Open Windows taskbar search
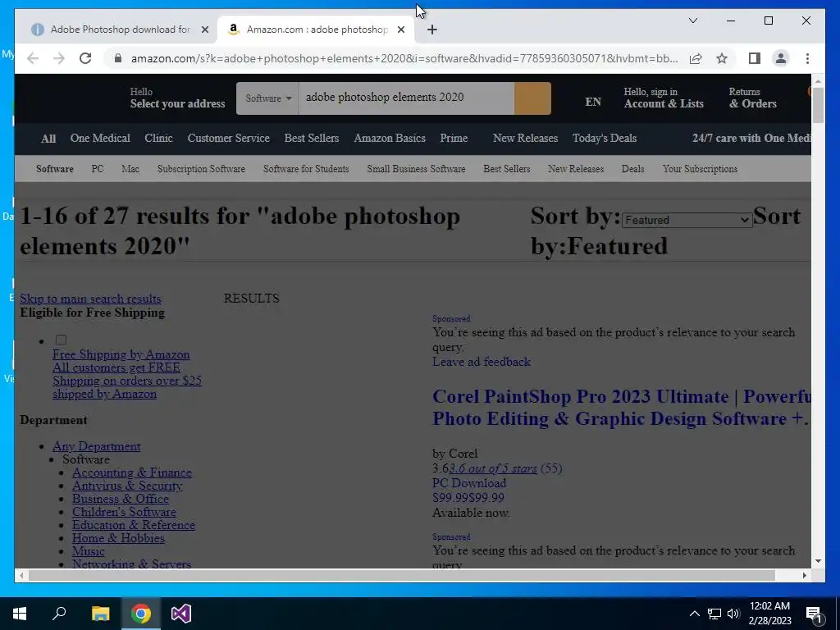This screenshot has width=840, height=630. click(59, 614)
